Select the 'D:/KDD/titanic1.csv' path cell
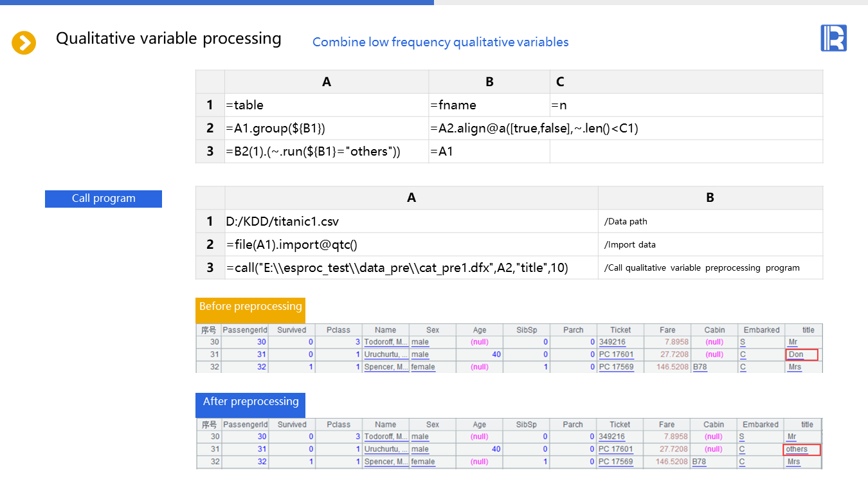 [x=411, y=221]
